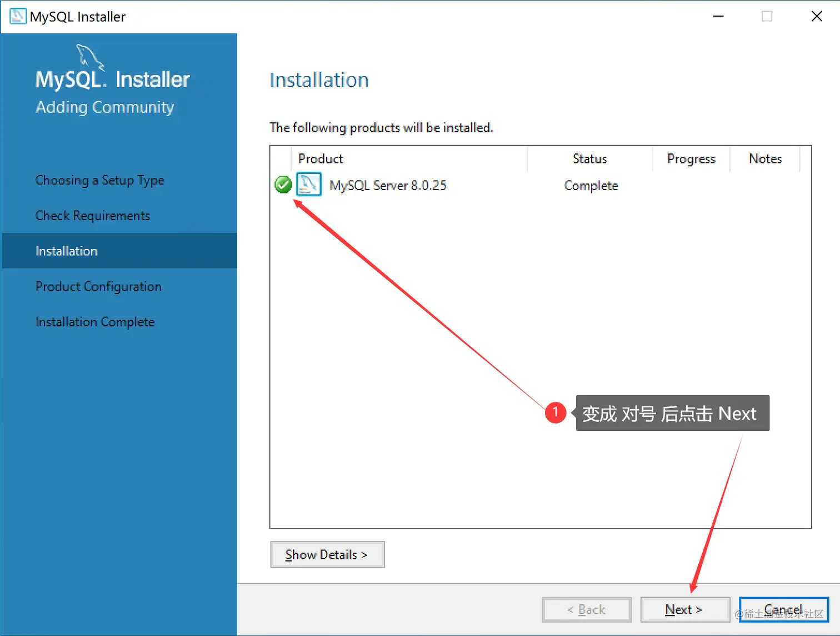Click 'The following products will be installed.' text
840x636 pixels.
381,128
